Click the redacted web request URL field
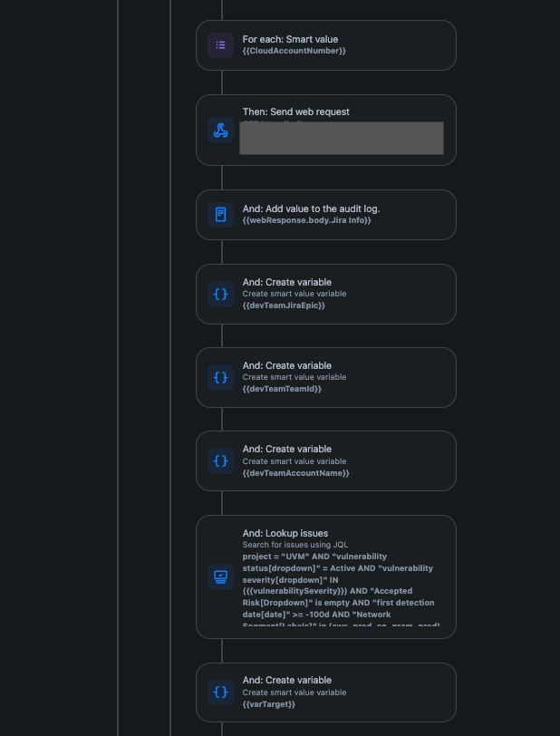Viewport: 560px width, 736px height. click(x=341, y=138)
